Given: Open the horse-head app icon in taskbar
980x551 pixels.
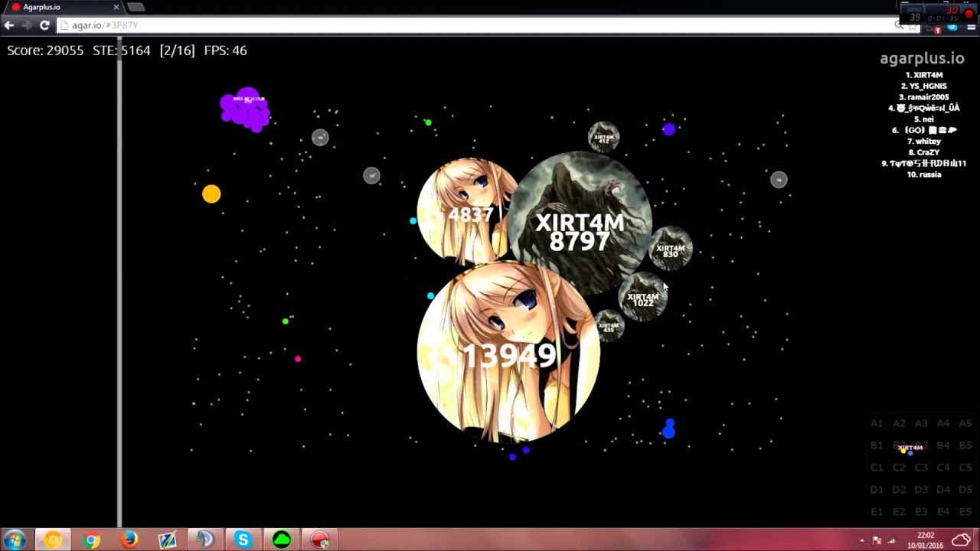Looking at the screenshot, I should 205,540.
